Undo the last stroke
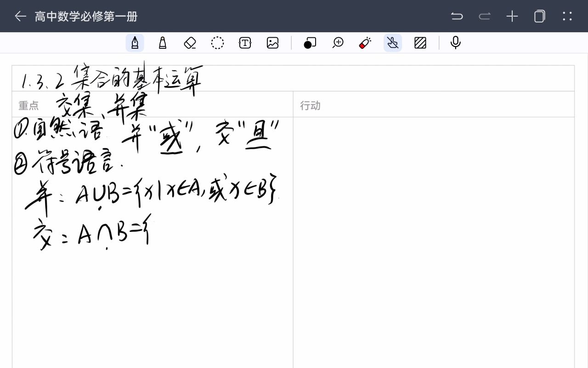Viewport: 588px width, 368px height. pos(457,17)
